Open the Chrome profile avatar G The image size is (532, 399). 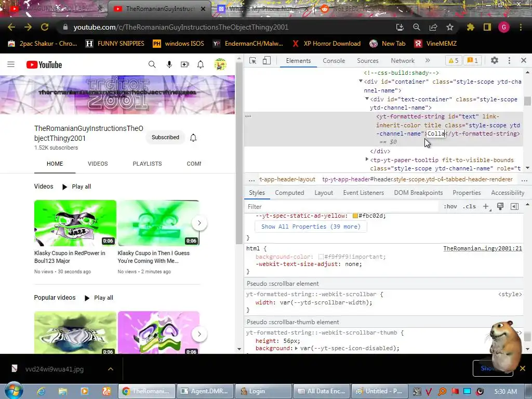(x=504, y=27)
